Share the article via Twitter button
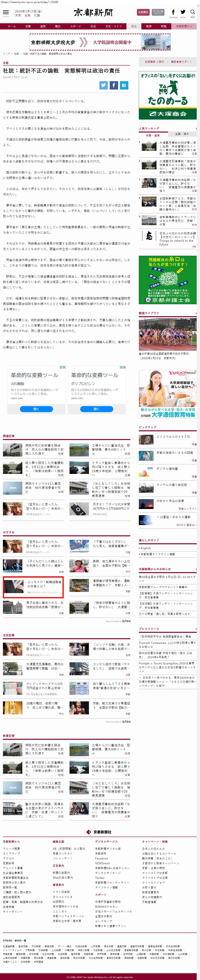Viewport: 200px width, 980px height. click(x=104, y=85)
